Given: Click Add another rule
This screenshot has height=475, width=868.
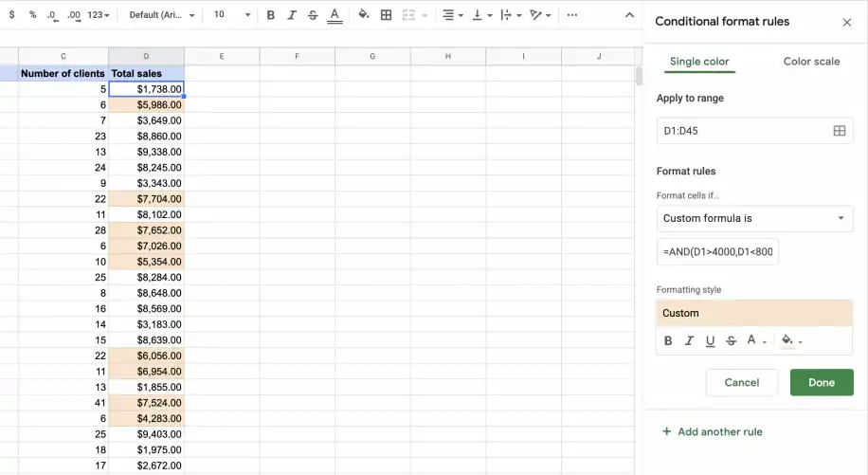Looking at the screenshot, I should [x=713, y=431].
